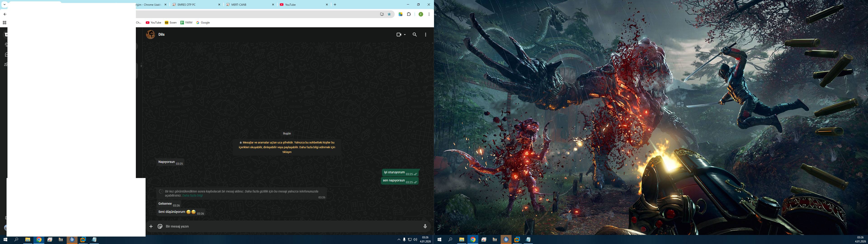Image resolution: width=868 pixels, height=244 pixels.
Task: Open the blue-orange squares app under game wallpaper
Action: coord(517,240)
